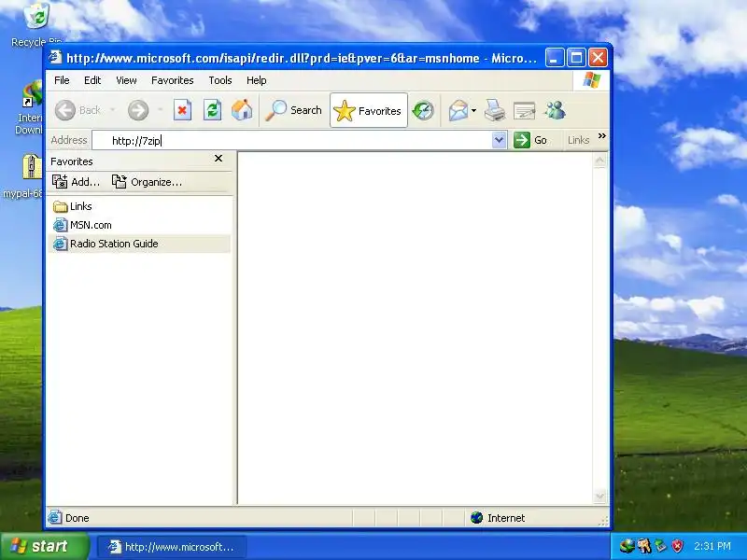
Task: Open the Messenger people icon
Action: tap(555, 110)
